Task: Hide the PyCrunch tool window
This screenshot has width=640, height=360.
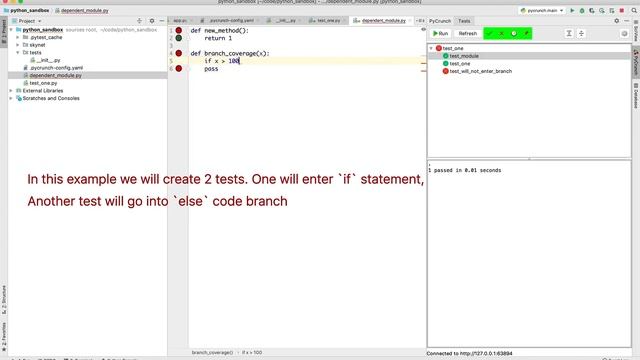Action: [x=627, y=21]
